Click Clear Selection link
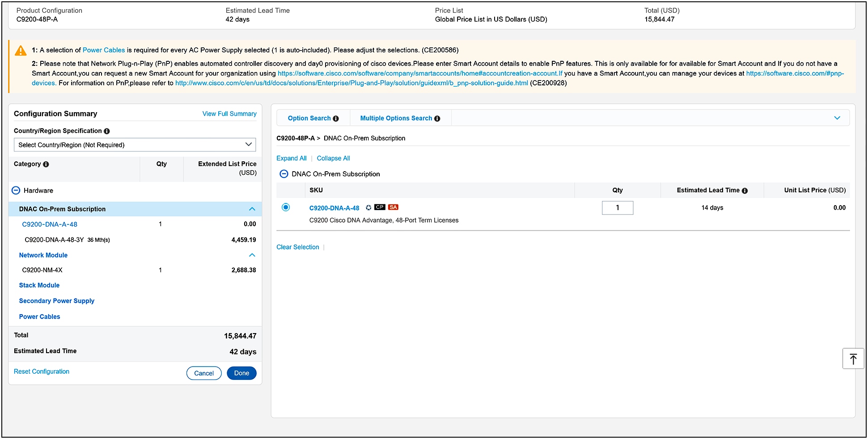This screenshot has height=439, width=868. click(298, 247)
